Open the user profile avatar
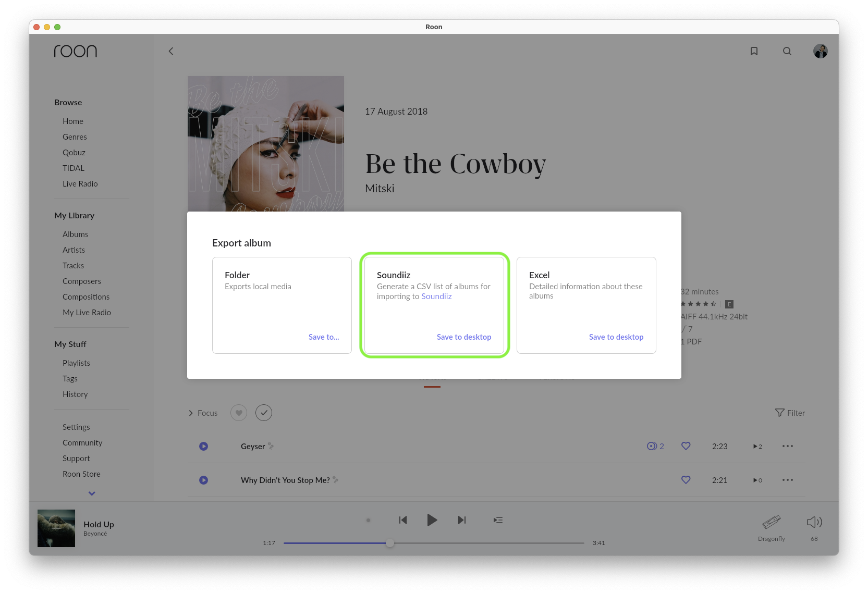 (821, 51)
